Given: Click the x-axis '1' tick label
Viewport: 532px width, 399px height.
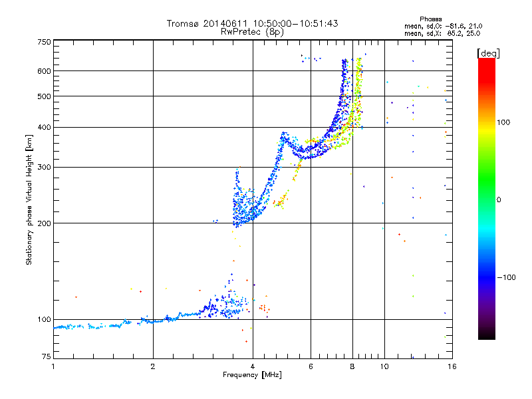Looking at the screenshot, I should pyautogui.click(x=53, y=366).
